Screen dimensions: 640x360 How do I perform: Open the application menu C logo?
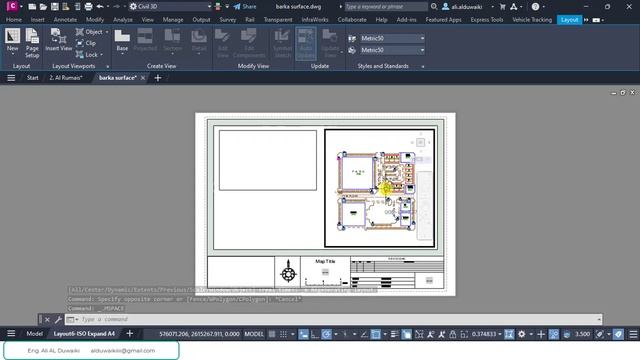pyautogui.click(x=12, y=6)
